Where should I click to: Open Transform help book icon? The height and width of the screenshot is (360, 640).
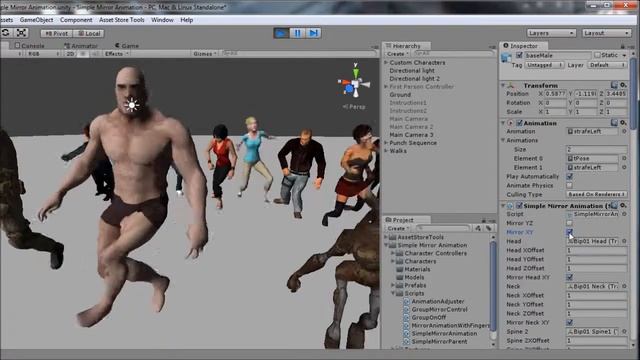click(x=614, y=85)
